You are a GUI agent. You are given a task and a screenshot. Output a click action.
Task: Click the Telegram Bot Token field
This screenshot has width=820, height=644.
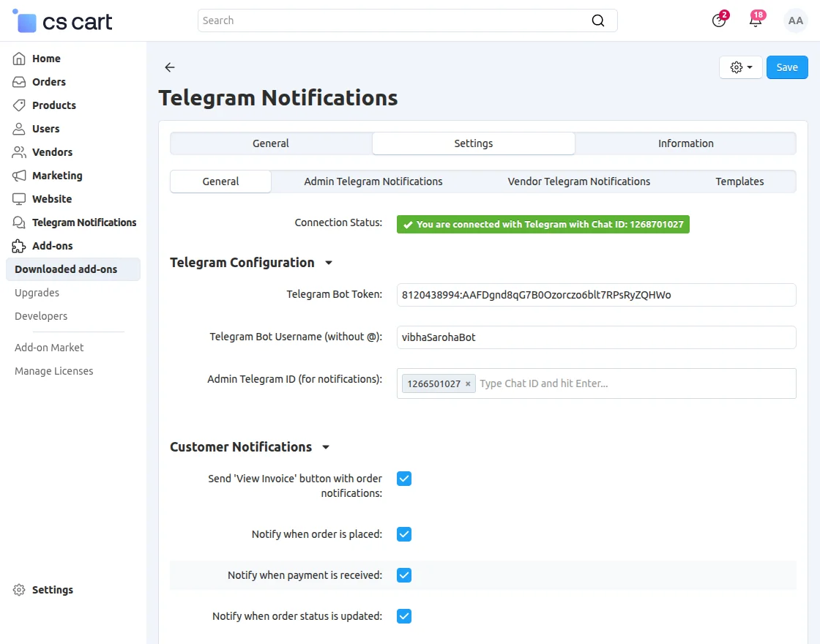[596, 295]
